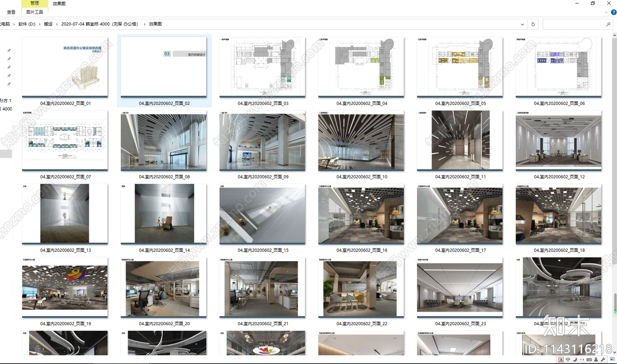
Task: Click file name 04.室内20200602_页面_14
Action: (x=164, y=250)
